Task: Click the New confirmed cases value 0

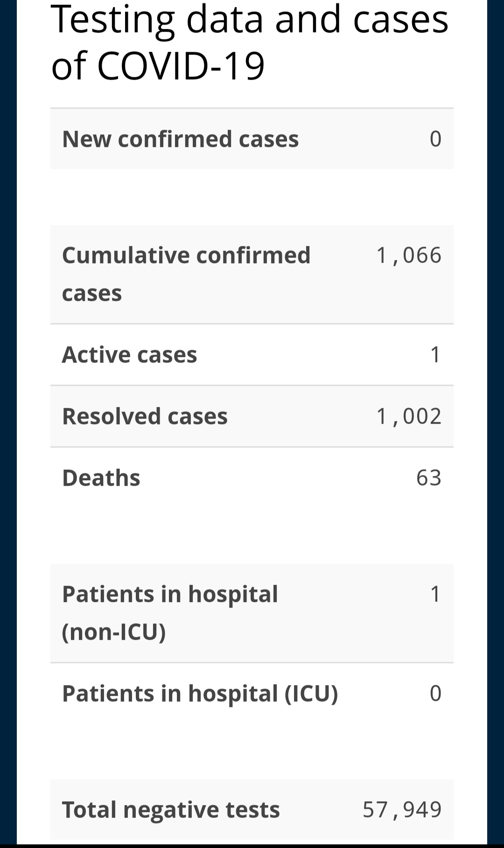Action: (435, 139)
